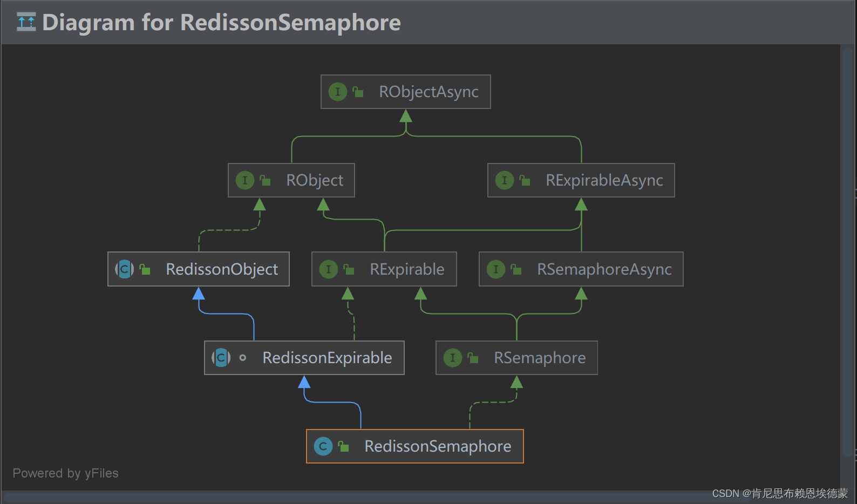Click the public lock icon on RSemaphore

(x=473, y=357)
